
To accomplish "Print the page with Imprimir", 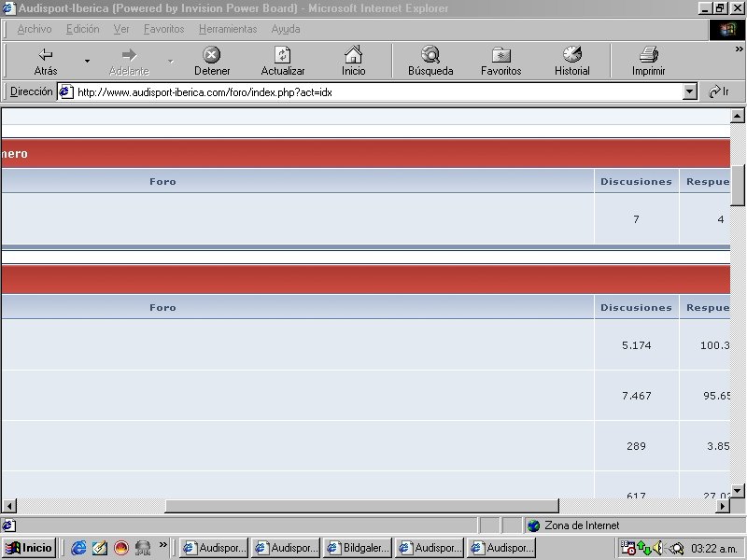I will (x=648, y=61).
